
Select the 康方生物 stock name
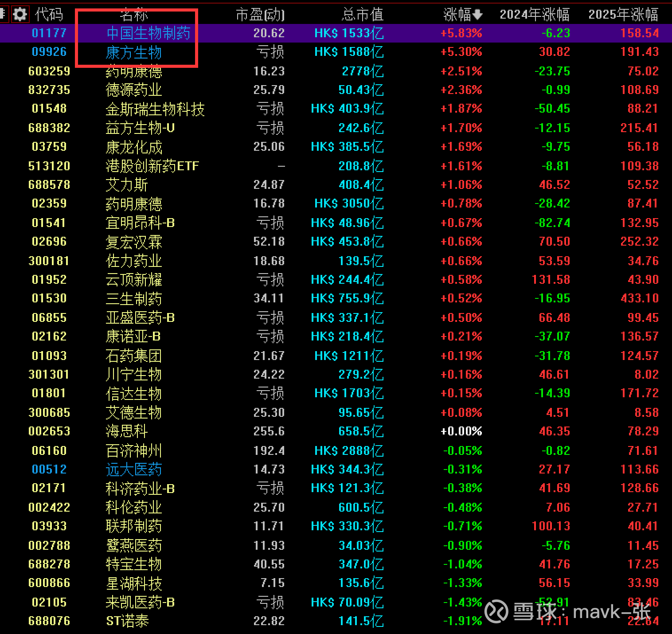coord(134,52)
